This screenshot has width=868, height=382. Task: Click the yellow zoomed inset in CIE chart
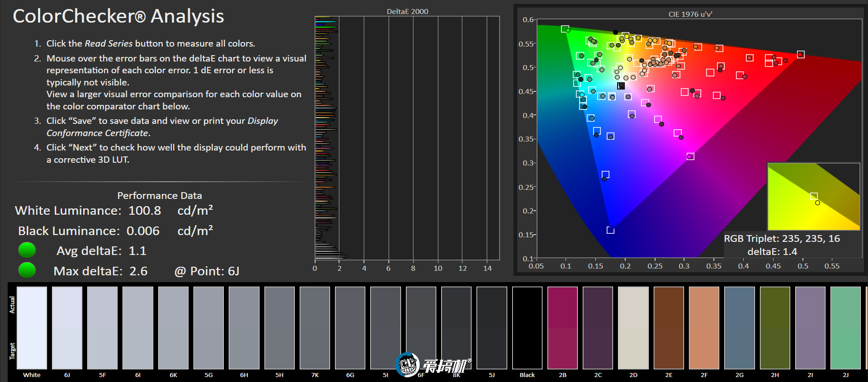pos(814,197)
